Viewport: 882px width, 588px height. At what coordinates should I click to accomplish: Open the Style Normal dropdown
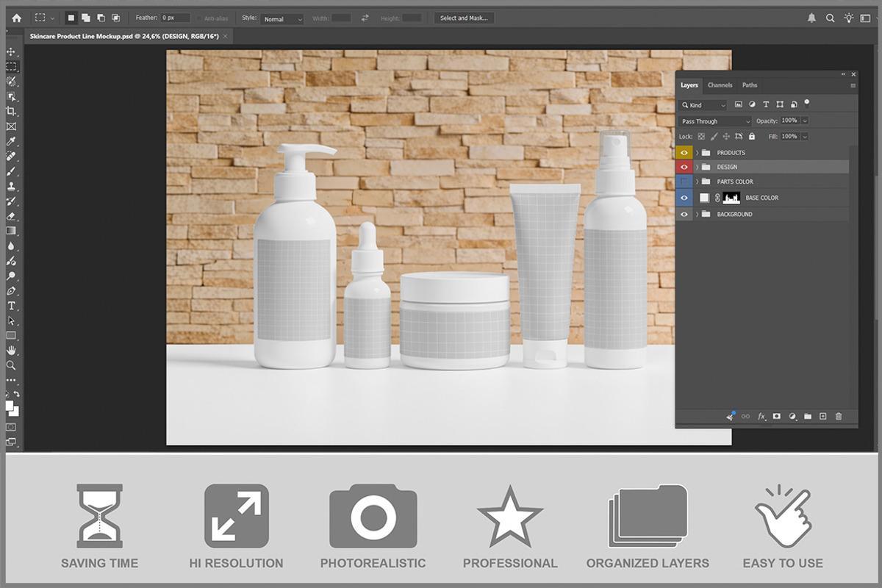click(x=282, y=18)
